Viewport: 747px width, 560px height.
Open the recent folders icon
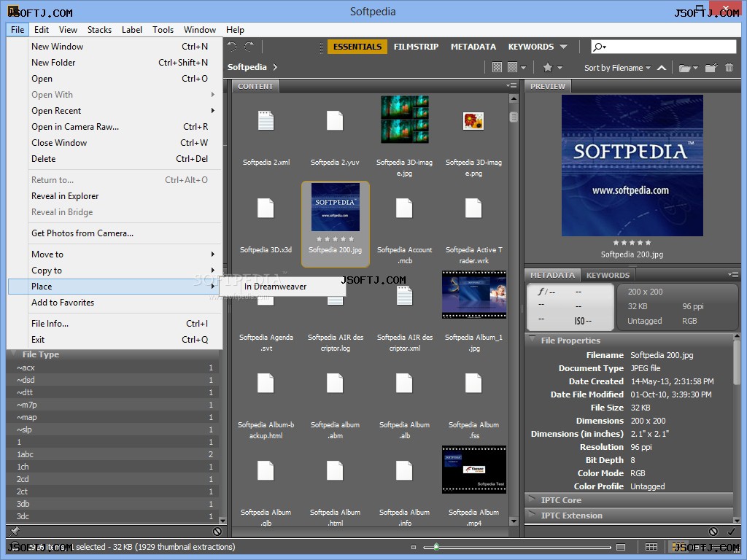(684, 68)
